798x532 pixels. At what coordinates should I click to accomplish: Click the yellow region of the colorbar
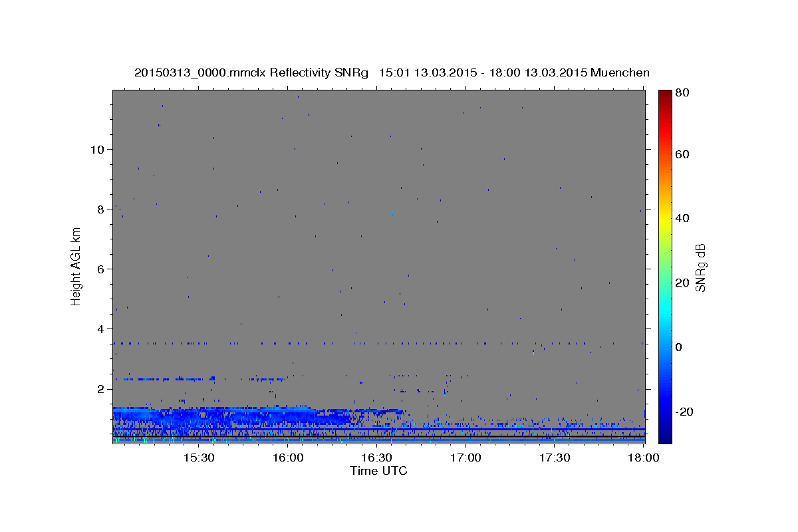[665, 219]
